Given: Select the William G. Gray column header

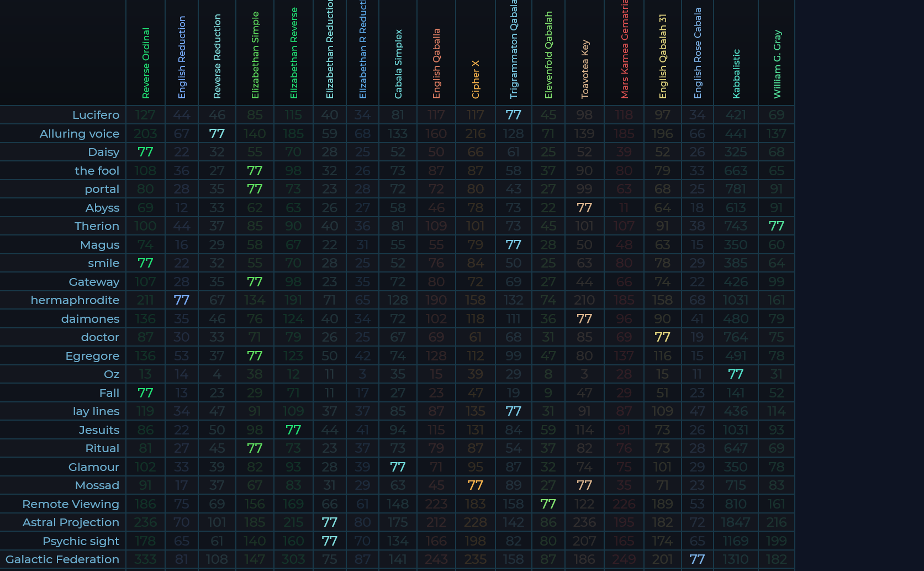Looking at the screenshot, I should coord(777,64).
